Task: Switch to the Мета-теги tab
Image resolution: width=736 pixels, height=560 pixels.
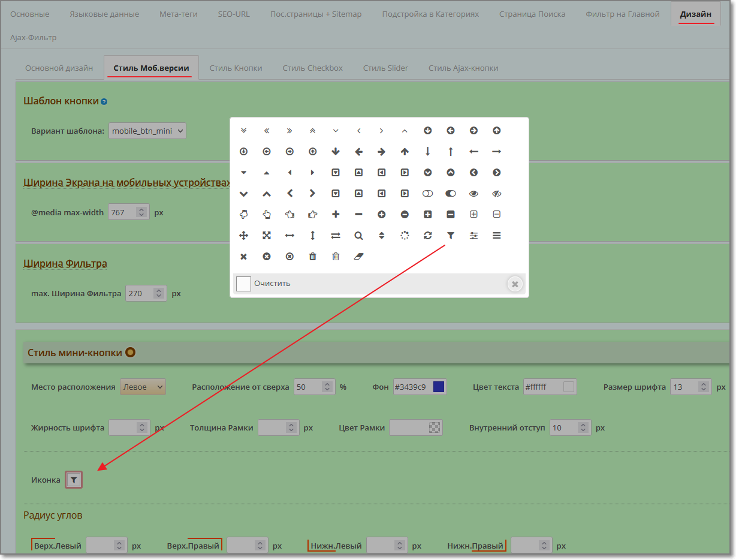Action: tap(179, 14)
